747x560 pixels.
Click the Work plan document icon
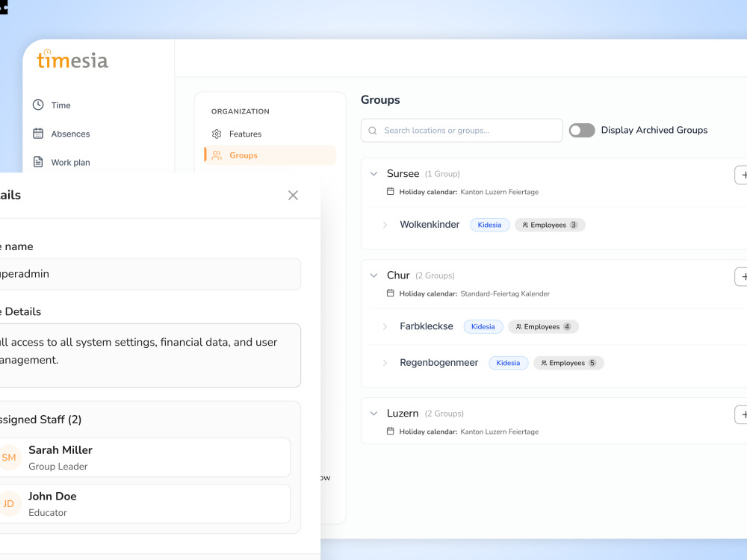[x=38, y=162]
